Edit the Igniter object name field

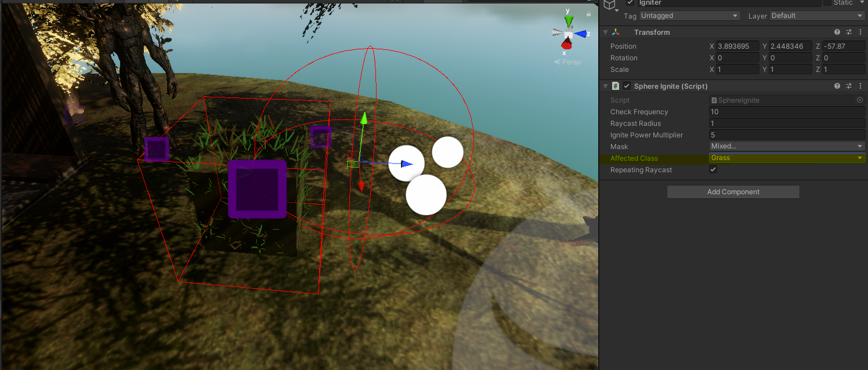tap(729, 3)
